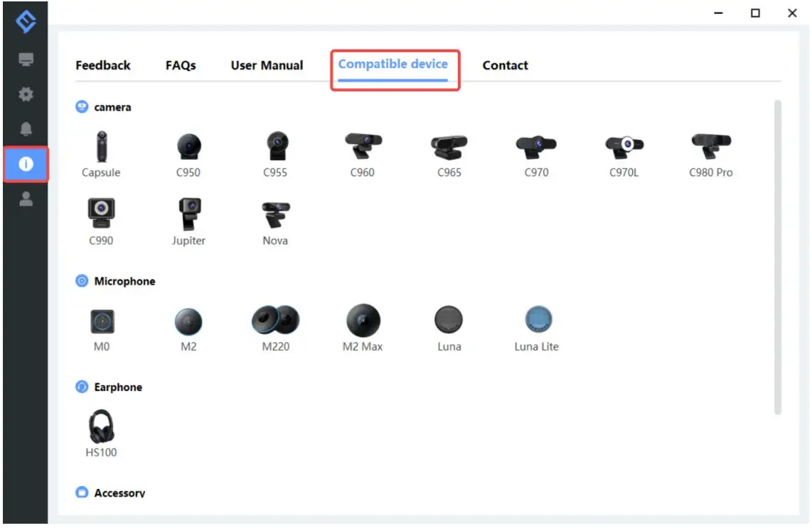The image size is (812, 528).
Task: Open notifications bell in sidebar
Action: click(26, 129)
